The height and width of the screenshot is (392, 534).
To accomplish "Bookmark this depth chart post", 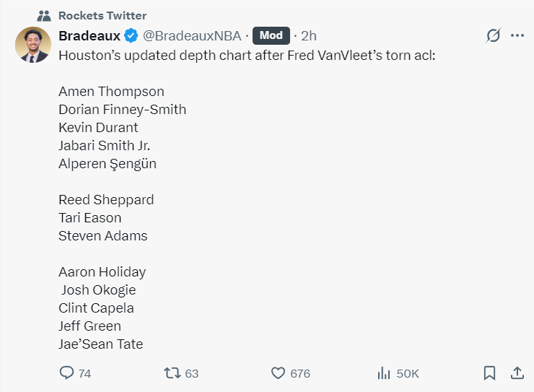I will pyautogui.click(x=489, y=373).
